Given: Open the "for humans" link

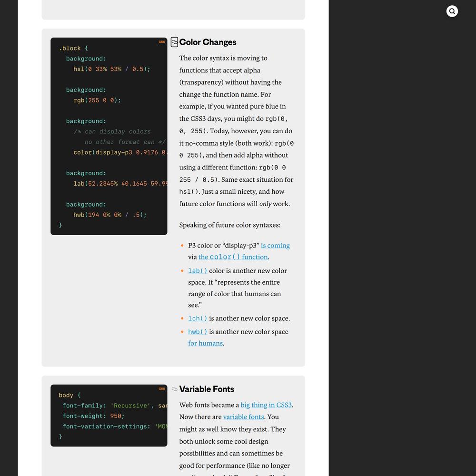Looking at the screenshot, I should (x=205, y=343).
